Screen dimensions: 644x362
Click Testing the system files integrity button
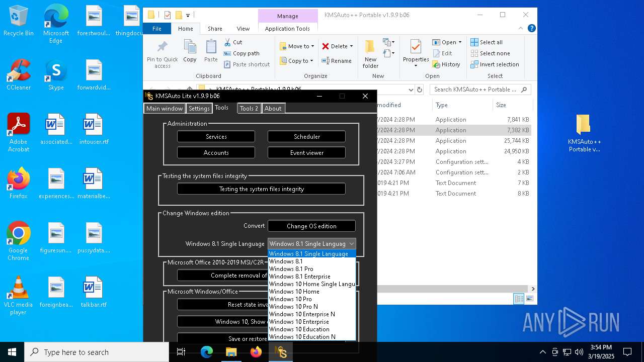[262, 189]
